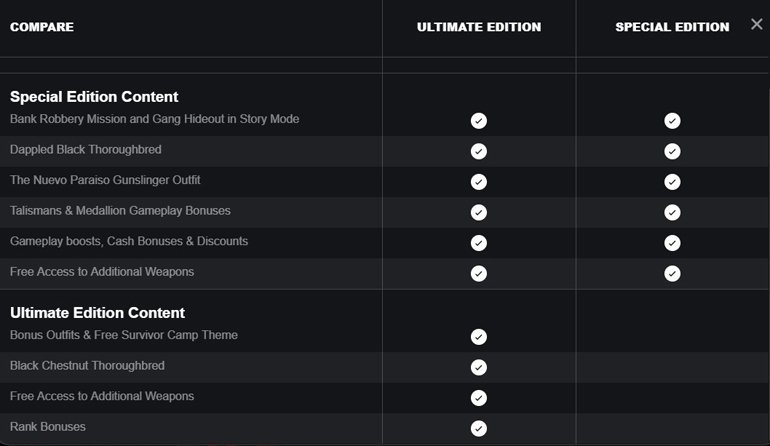Click the Black Chestnut Thoroughbred row label
Image resolution: width=770 pixels, height=446 pixels.
(87, 366)
